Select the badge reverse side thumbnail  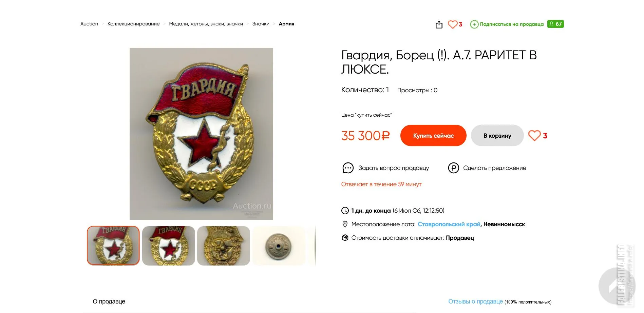click(224, 246)
